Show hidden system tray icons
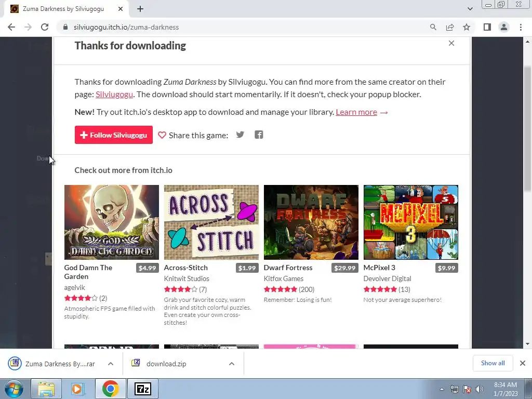Image resolution: width=532 pixels, height=399 pixels. (442, 389)
